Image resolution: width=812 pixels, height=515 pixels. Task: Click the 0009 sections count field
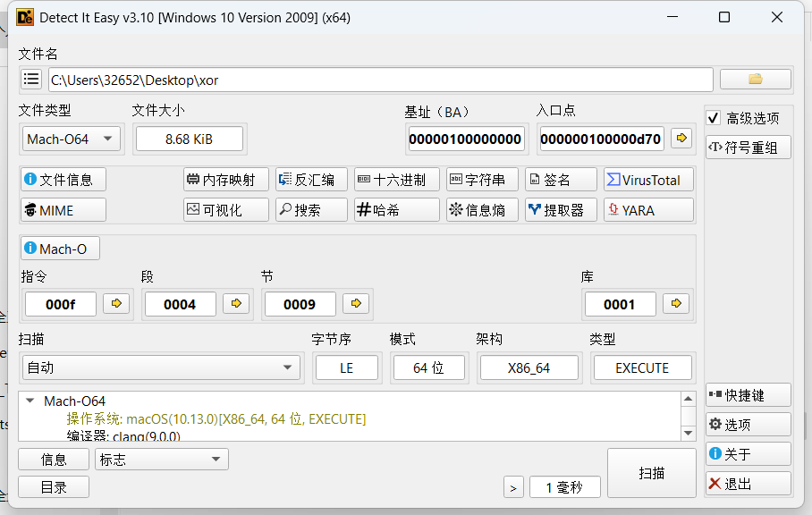[300, 304]
